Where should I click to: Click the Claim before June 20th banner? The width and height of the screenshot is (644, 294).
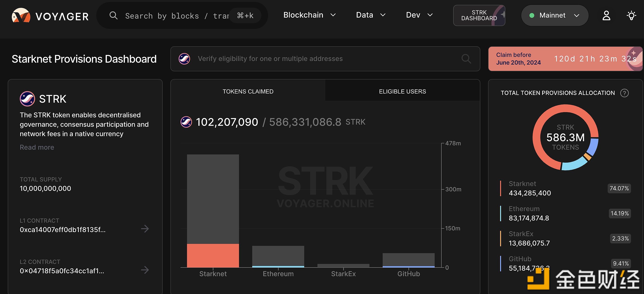pos(565,59)
